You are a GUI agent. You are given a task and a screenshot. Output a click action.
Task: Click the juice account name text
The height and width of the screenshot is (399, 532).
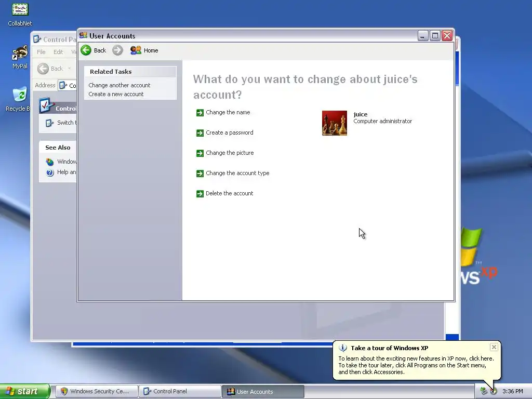361,114
